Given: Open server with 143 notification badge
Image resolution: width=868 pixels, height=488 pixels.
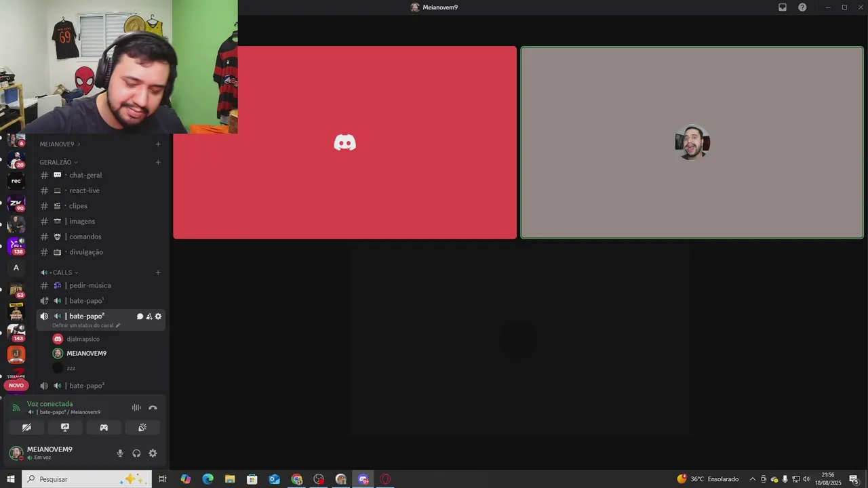Looking at the screenshot, I should (x=16, y=333).
